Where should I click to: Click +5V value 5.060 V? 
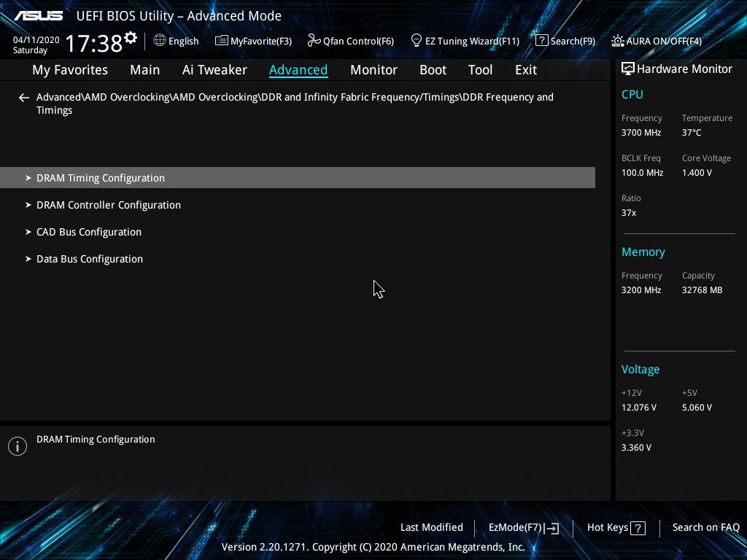(x=697, y=407)
